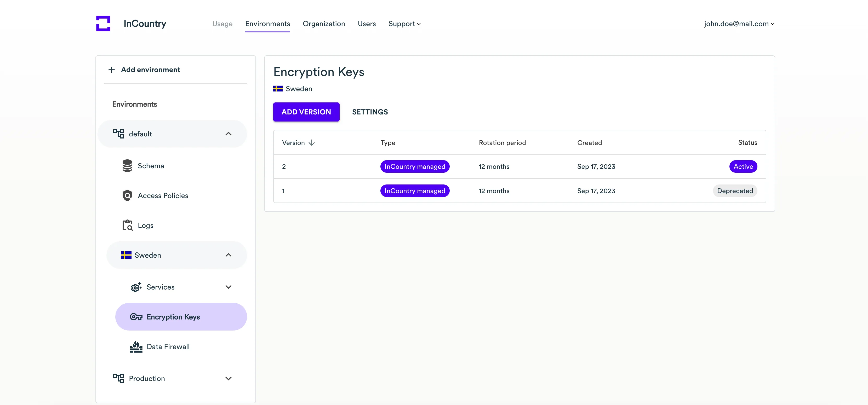
Task: Open john.doe@mail.com account menu
Action: pyautogui.click(x=739, y=24)
